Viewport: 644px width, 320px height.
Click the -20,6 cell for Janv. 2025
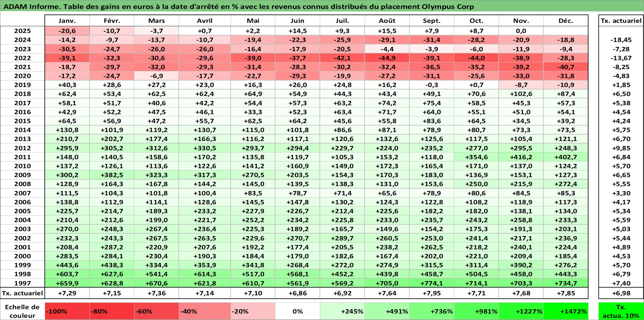pyautogui.click(x=67, y=31)
